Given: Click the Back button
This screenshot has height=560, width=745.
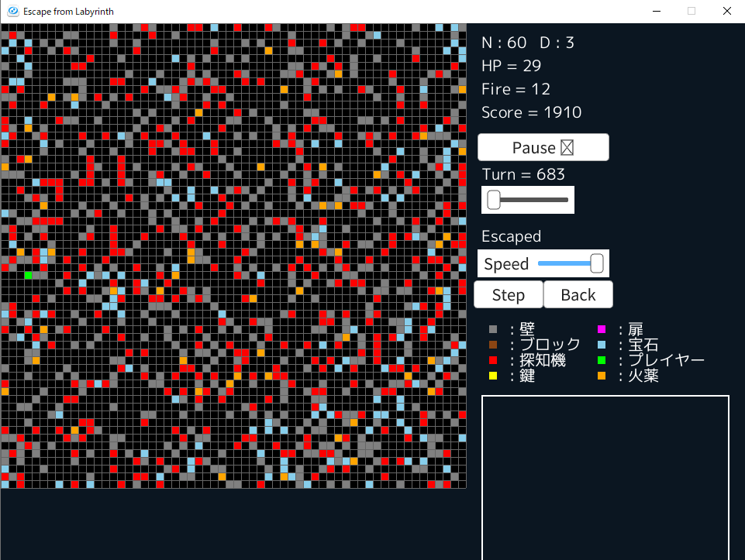Looking at the screenshot, I should tap(578, 294).
